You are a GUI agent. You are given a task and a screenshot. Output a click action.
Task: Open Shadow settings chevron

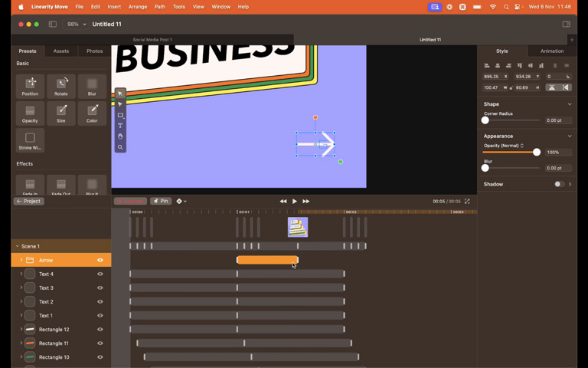(570, 184)
